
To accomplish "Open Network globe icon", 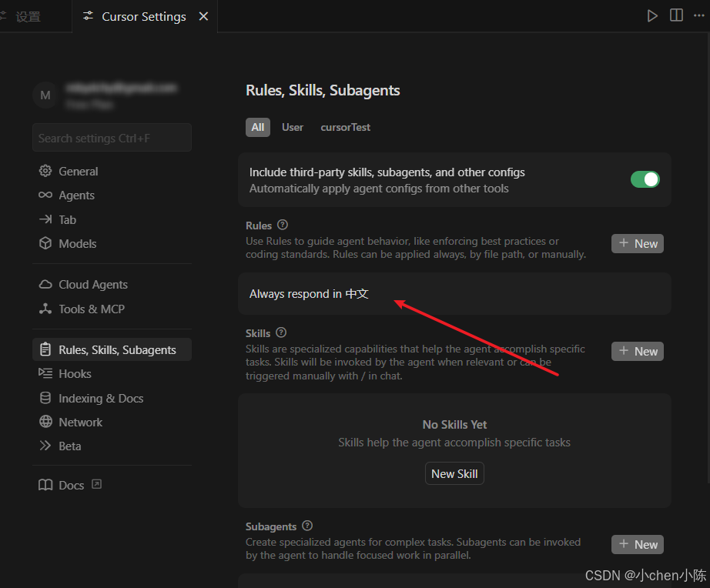I will (x=45, y=422).
